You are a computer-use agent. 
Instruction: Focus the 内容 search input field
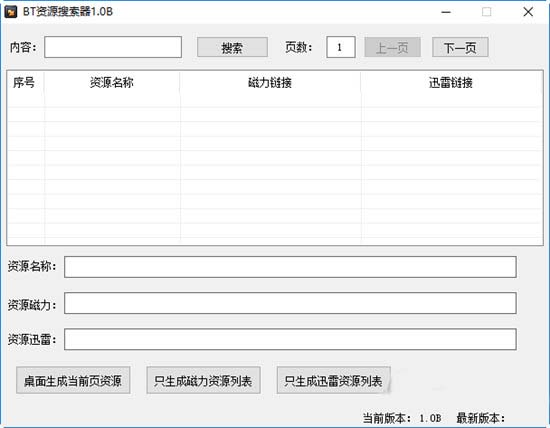(x=113, y=47)
